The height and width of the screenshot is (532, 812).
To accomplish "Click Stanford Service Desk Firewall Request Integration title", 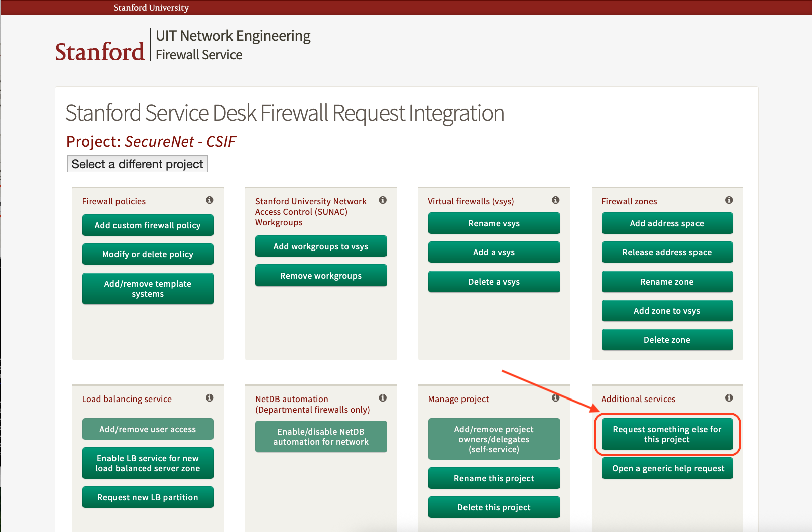I will coord(285,113).
